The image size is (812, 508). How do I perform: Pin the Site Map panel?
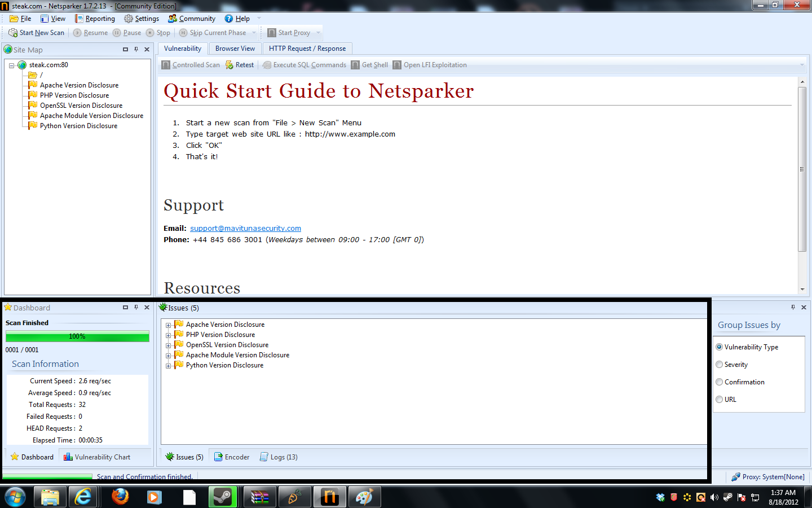click(136, 50)
